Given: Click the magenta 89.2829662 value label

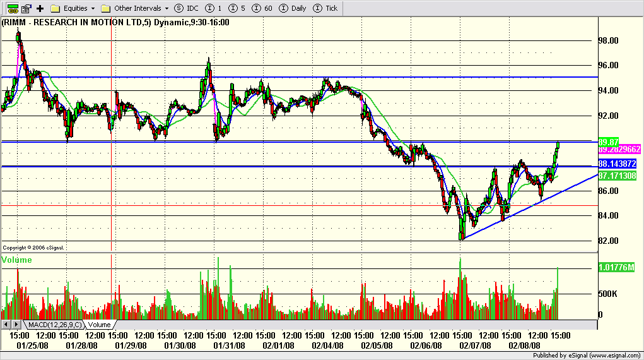Looking at the screenshot, I should point(619,149).
